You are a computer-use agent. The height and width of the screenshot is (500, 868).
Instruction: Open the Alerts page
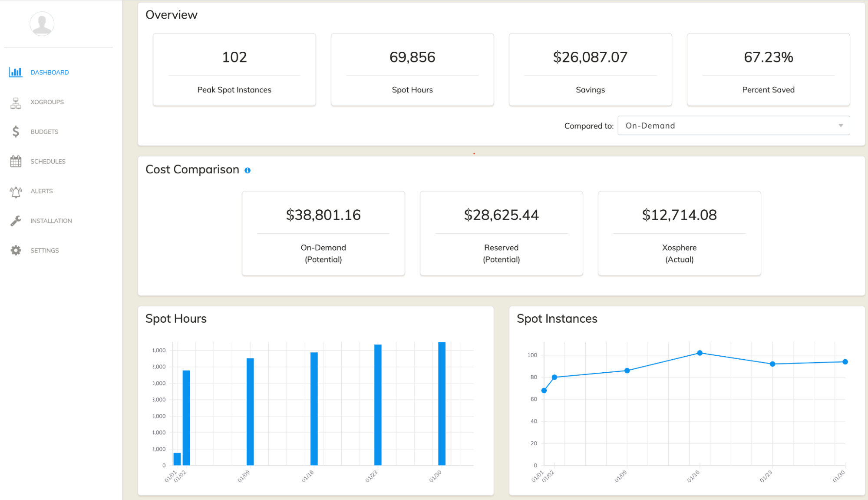click(x=41, y=191)
